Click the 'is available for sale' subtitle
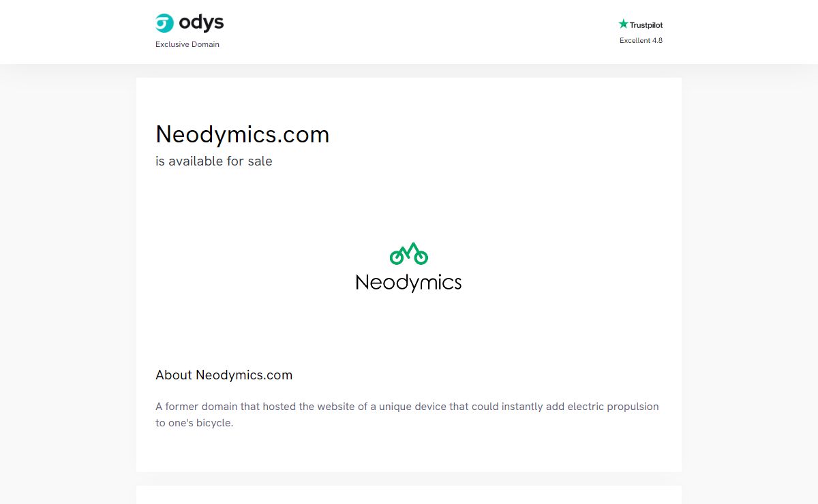Screen dimensions: 818x504 (213, 161)
